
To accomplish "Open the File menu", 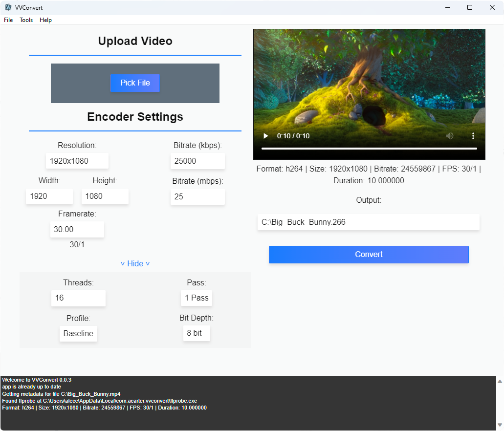I will coord(8,20).
